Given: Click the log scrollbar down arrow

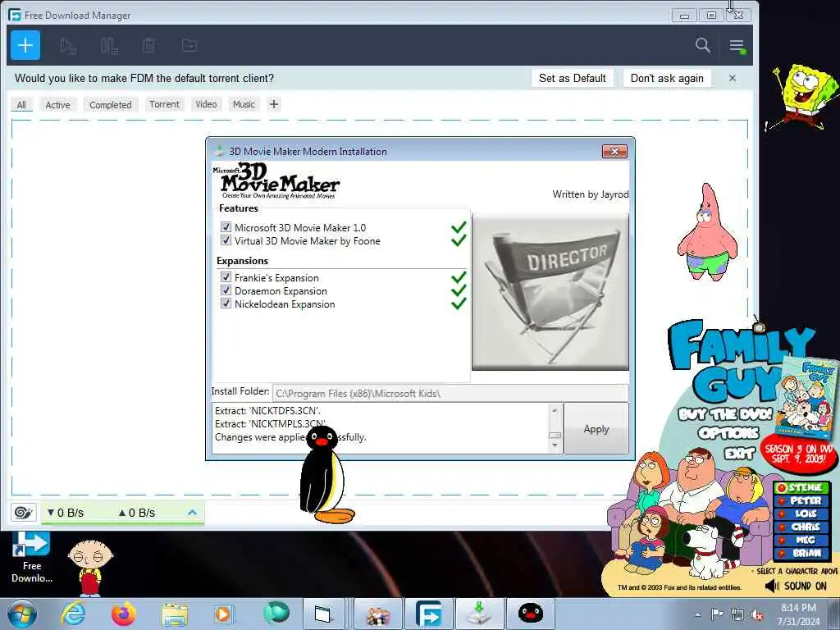Looking at the screenshot, I should (x=555, y=445).
